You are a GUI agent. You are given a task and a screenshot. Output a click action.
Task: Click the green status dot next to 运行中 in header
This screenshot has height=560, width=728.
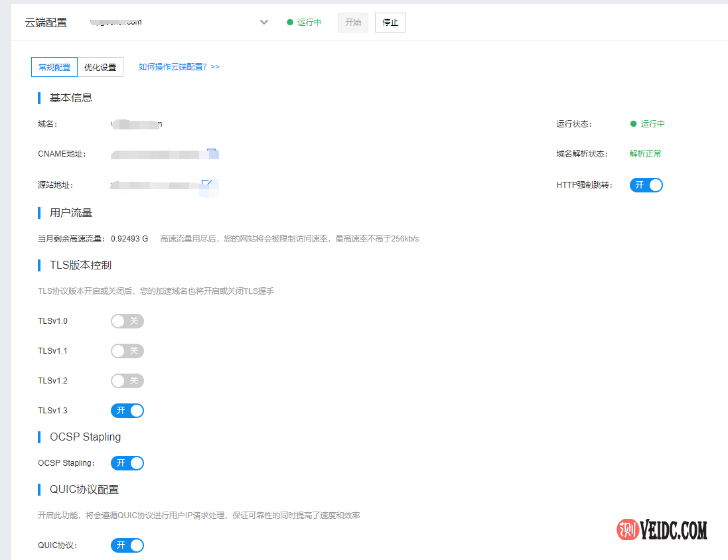pos(289,22)
